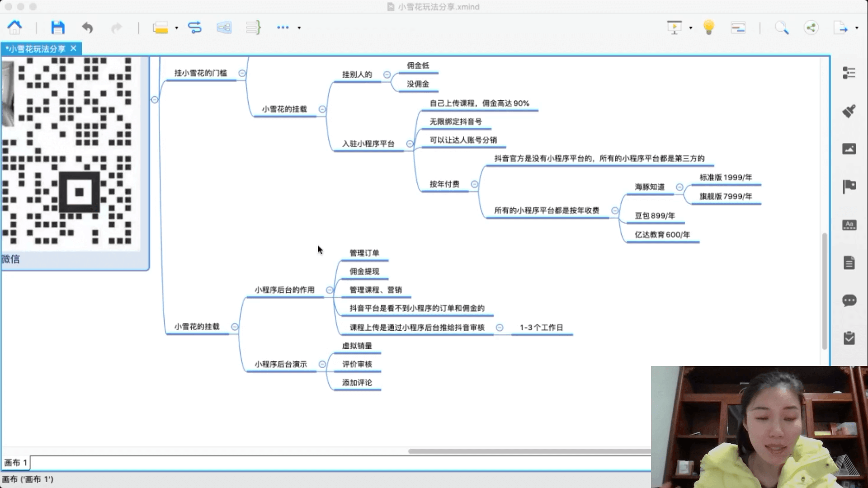Open the Task info panel in the sidebar
This screenshot has height=488, width=868.
point(849,338)
